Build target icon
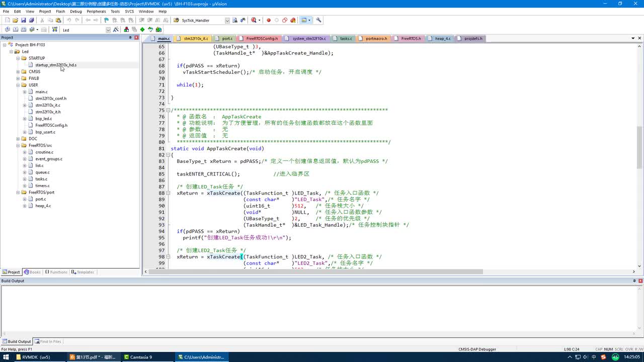 click(15, 30)
